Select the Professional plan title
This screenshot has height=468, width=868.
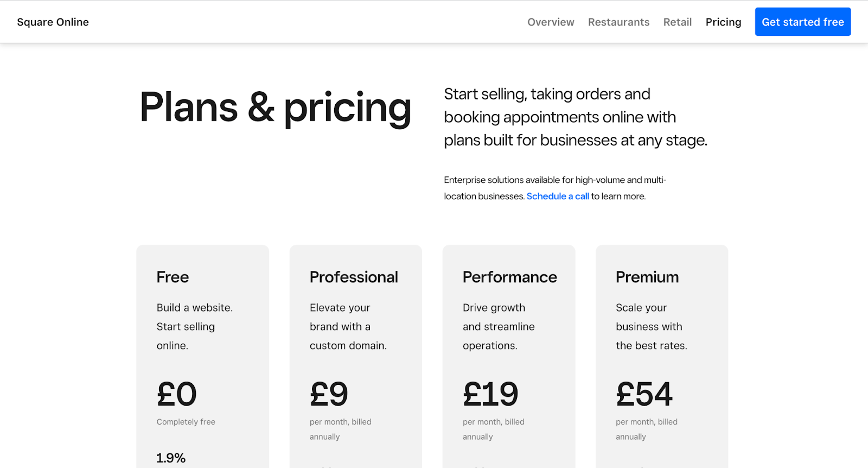354,277
